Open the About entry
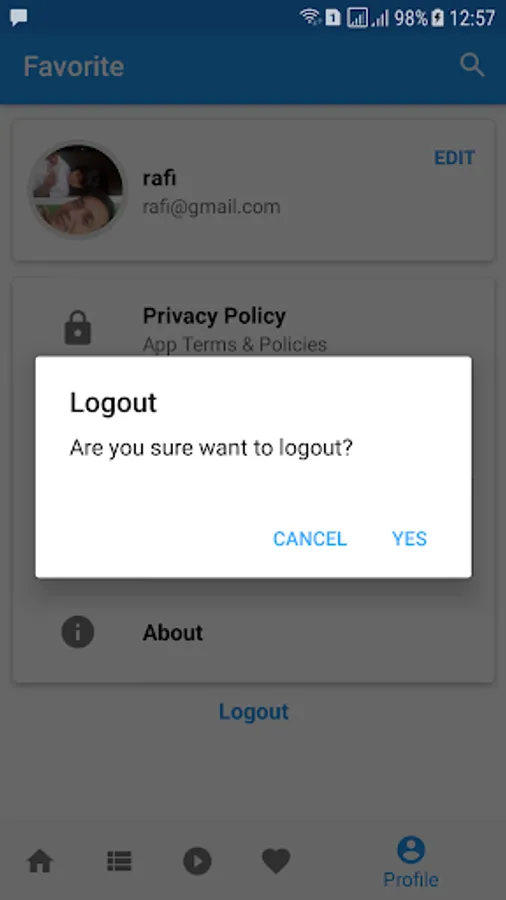506x900 pixels. coord(253,632)
